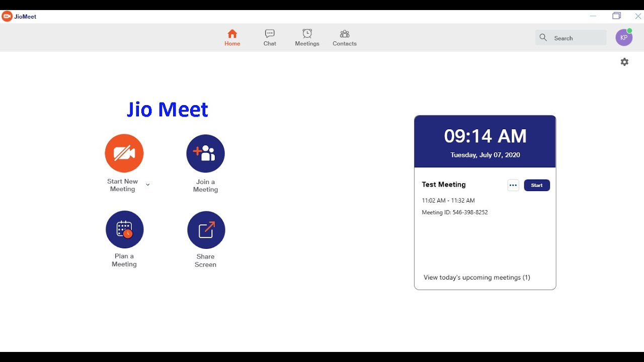
Task: Open Test Meeting more options menu
Action: click(x=513, y=186)
